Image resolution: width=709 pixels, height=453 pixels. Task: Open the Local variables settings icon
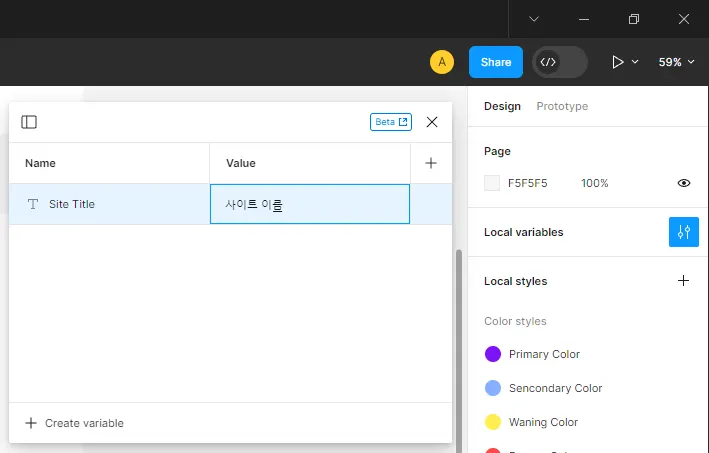684,232
